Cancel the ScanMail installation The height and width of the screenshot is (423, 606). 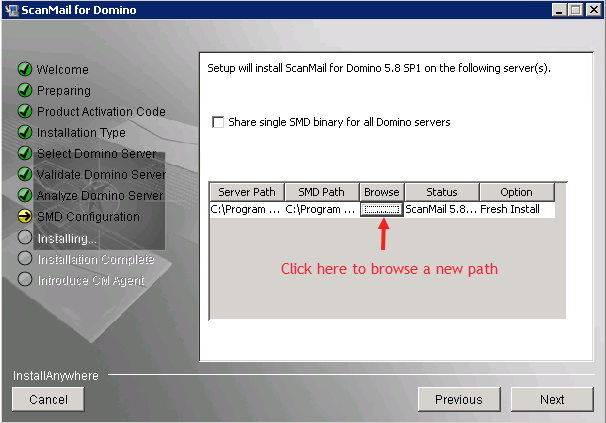[x=48, y=399]
